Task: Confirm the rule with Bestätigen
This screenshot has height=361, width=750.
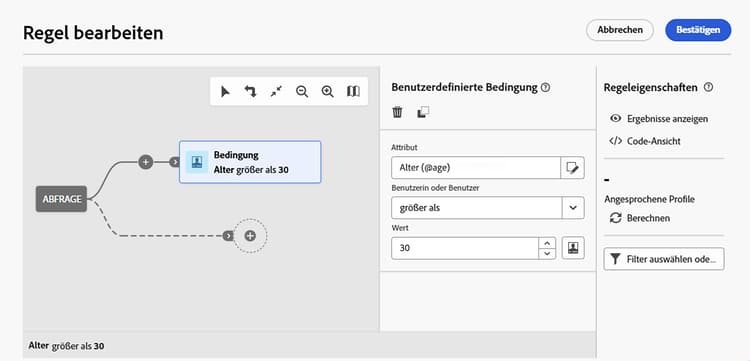Action: 698,30
